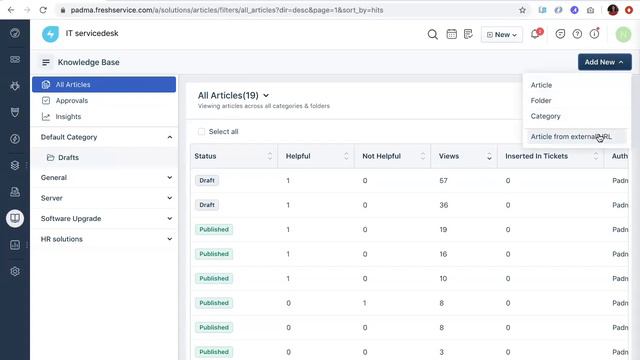Open the info updates icon in header
The height and width of the screenshot is (360, 640).
point(594,34)
